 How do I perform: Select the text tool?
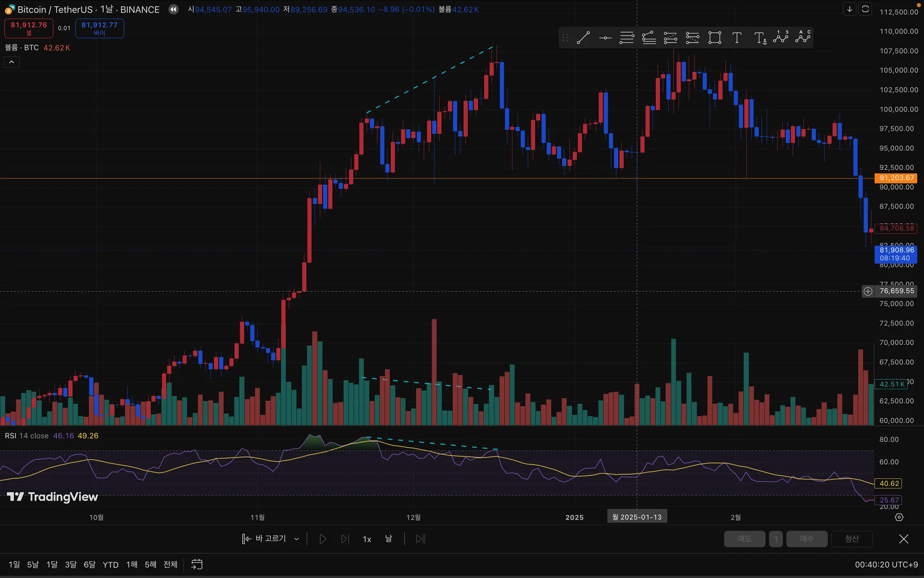click(x=737, y=37)
